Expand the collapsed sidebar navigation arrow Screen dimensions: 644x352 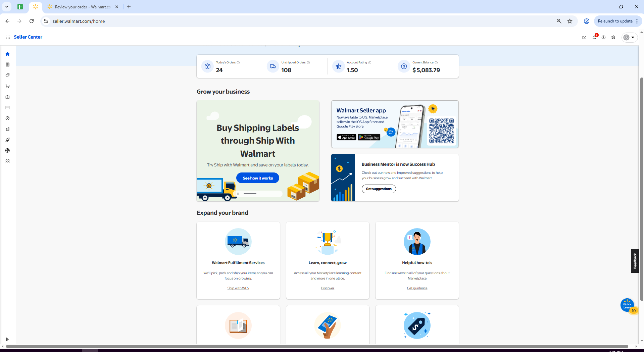pos(7,339)
